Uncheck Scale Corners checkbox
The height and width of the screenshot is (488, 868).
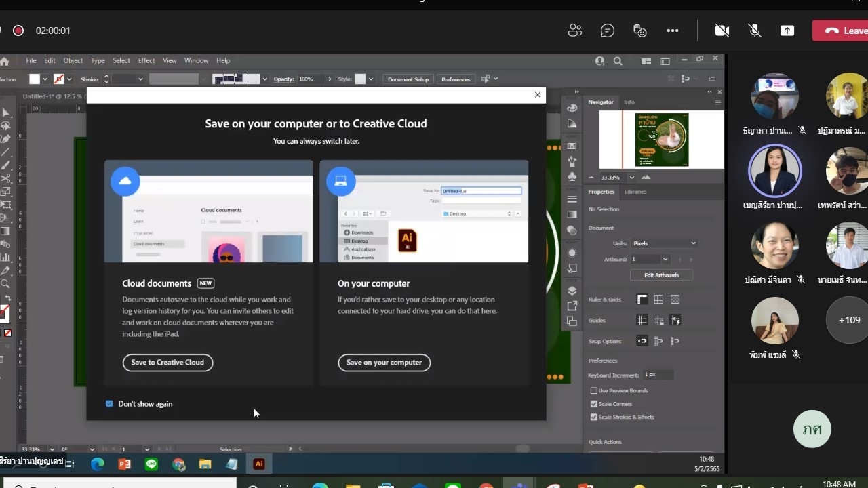[594, 404]
